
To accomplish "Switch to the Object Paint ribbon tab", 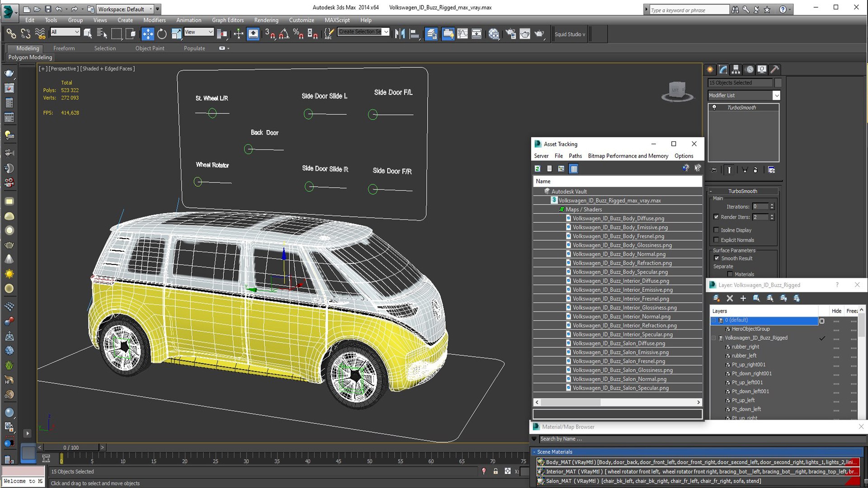I will pyautogui.click(x=150, y=48).
